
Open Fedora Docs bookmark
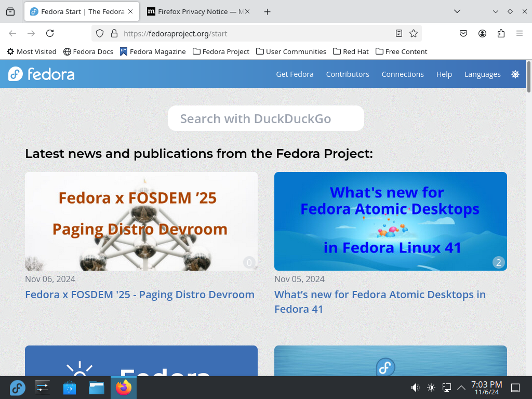point(88,51)
